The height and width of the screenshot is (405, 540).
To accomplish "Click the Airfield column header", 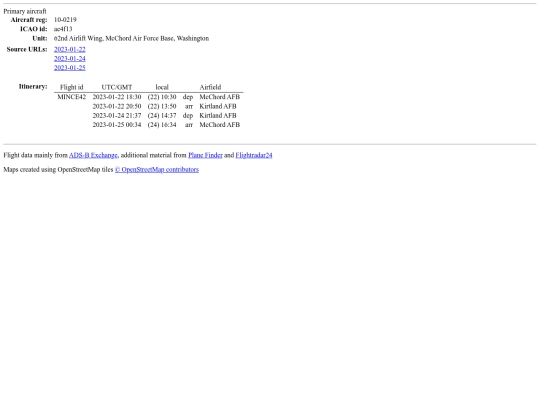I will pos(210,87).
